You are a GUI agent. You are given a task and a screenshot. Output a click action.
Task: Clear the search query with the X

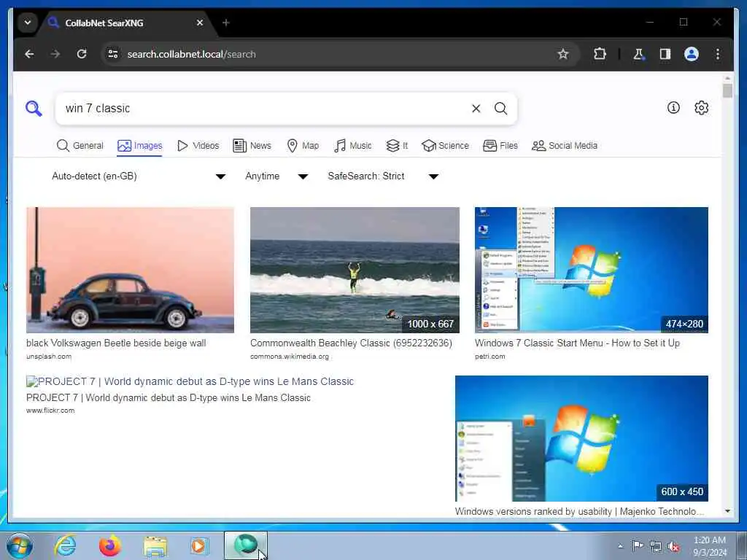[476, 109]
